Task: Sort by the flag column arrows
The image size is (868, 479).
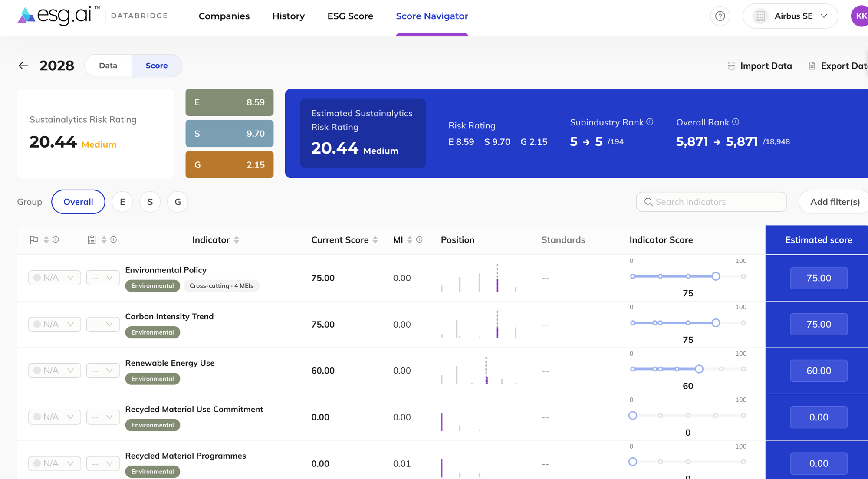Action: [46, 239]
